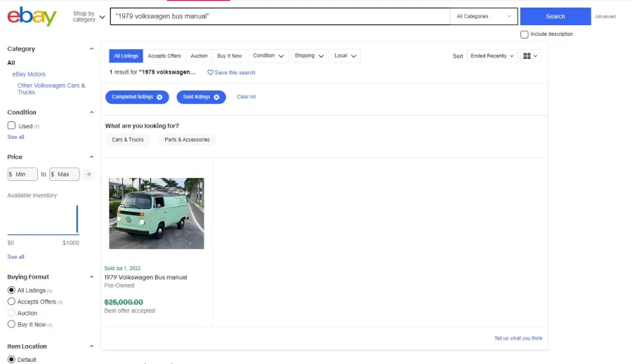Click the heart icon to save search
632x364 pixels.
coord(211,72)
